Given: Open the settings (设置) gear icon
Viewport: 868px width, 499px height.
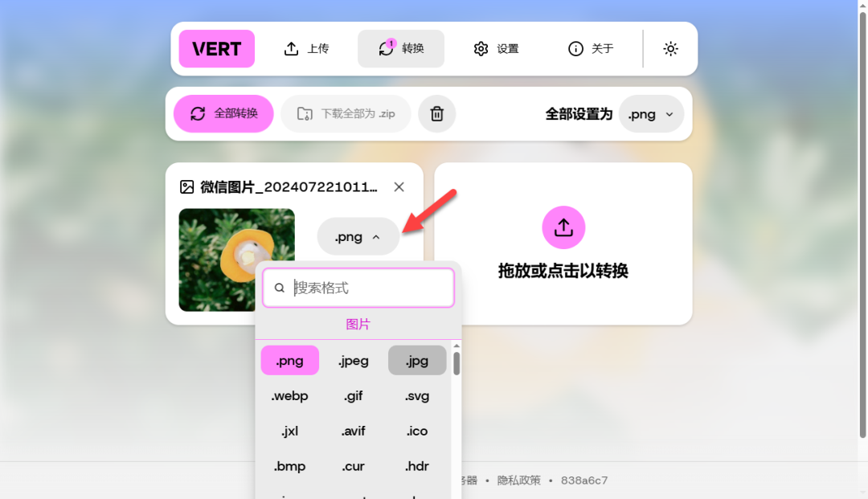Looking at the screenshot, I should 481,49.
